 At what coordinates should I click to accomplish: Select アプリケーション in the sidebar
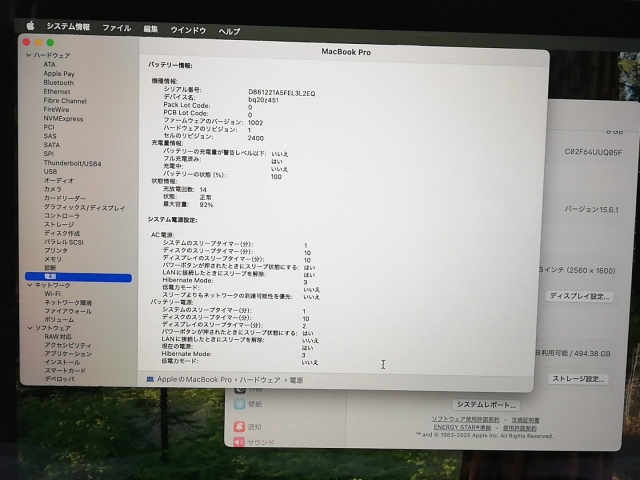(x=68, y=354)
